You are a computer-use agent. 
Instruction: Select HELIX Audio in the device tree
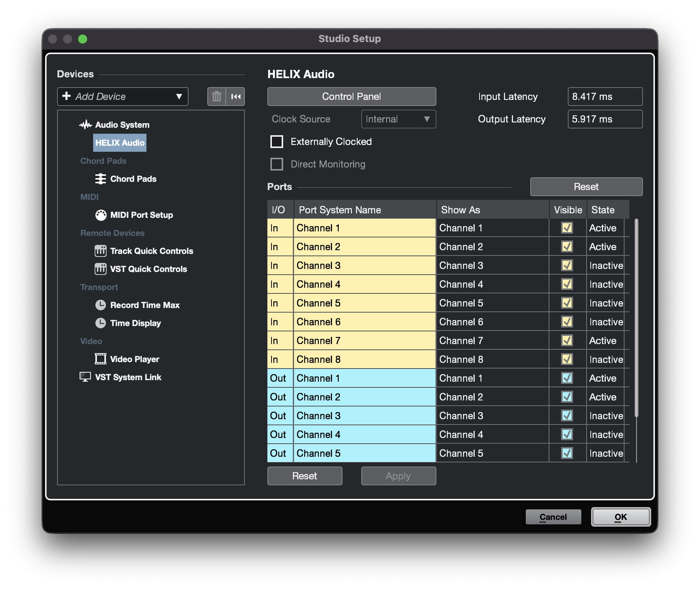click(x=120, y=143)
